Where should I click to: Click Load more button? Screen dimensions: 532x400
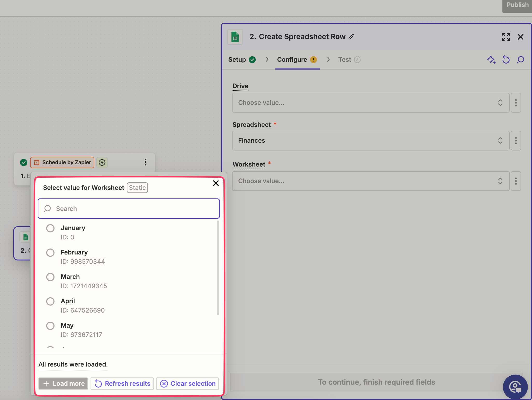(63, 384)
